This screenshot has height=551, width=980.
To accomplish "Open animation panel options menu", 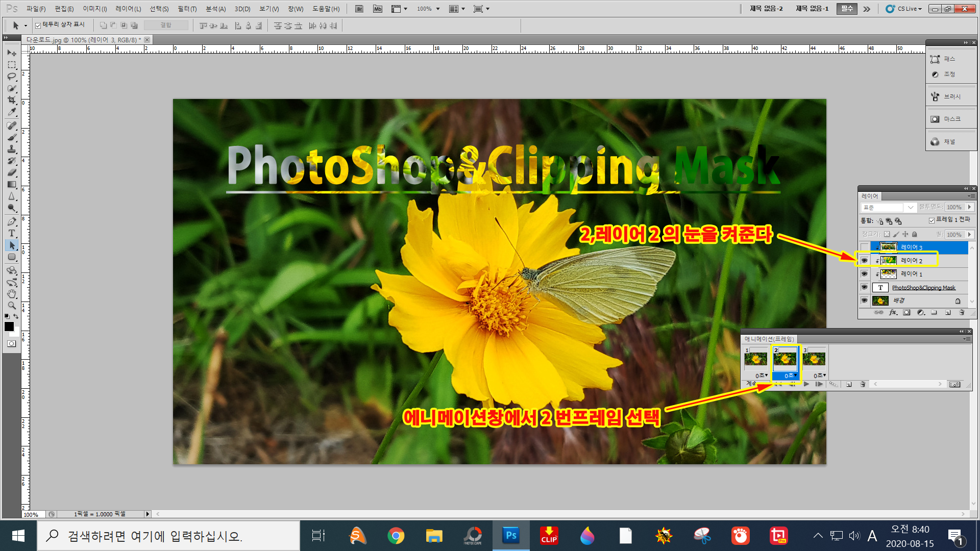I will (966, 339).
